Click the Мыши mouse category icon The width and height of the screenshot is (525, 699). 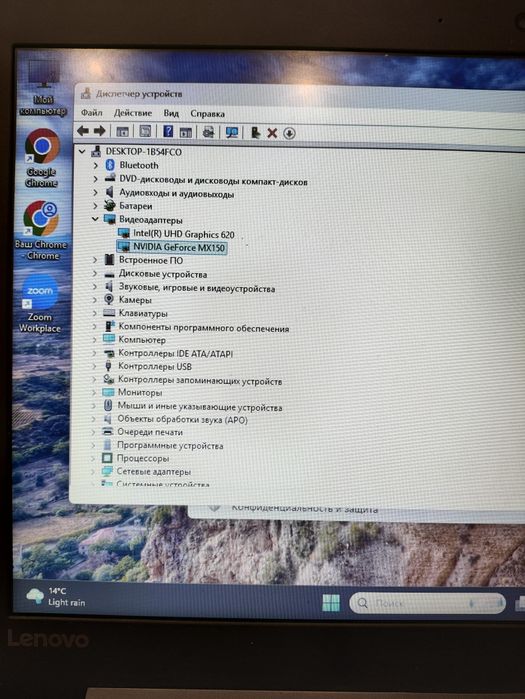coord(108,405)
